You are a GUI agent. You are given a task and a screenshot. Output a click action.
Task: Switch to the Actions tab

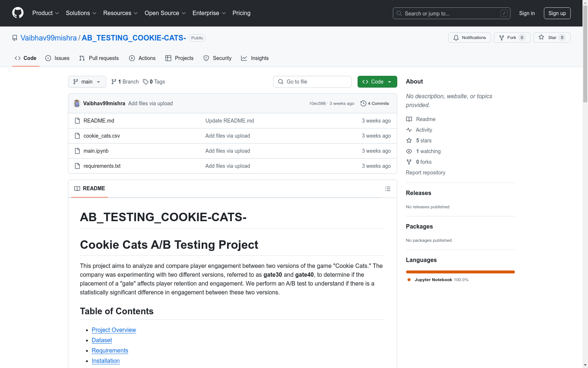[142, 58]
